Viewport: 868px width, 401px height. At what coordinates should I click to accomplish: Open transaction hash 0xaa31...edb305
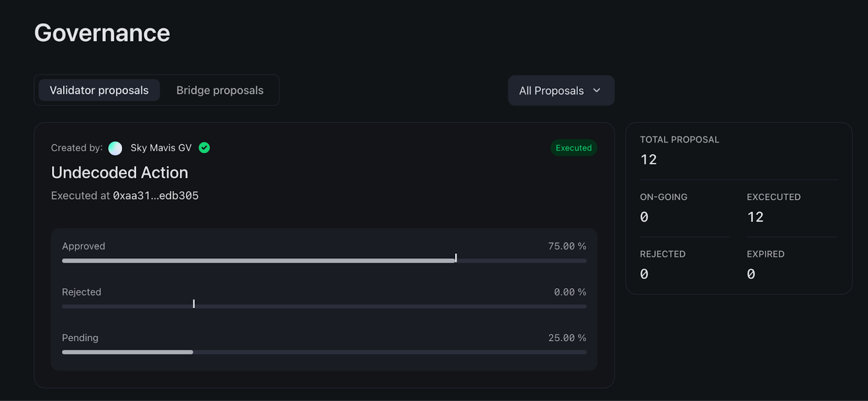coord(156,196)
